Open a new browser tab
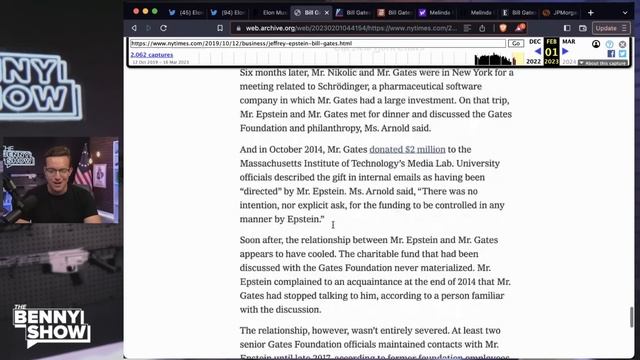Viewport: 640px width, 360px height. tap(591, 13)
